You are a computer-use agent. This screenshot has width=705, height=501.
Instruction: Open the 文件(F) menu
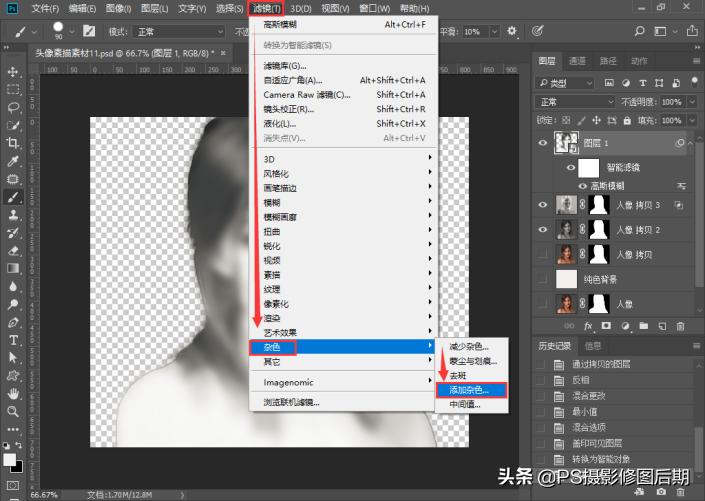(x=45, y=9)
